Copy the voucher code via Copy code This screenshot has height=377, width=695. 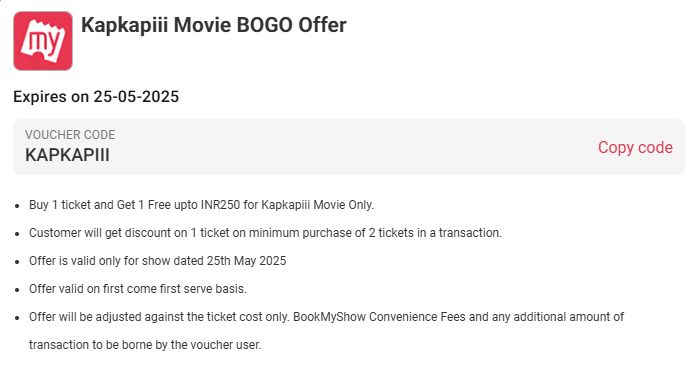tap(635, 147)
